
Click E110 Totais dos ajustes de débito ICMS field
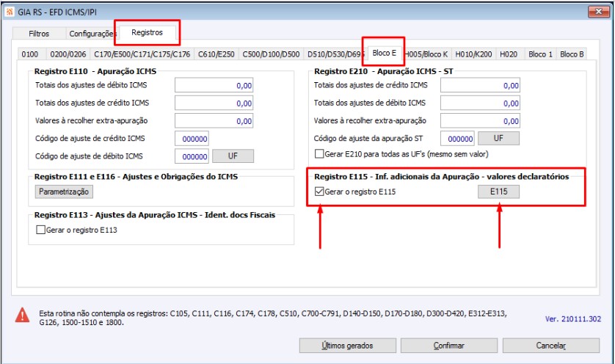(214, 85)
